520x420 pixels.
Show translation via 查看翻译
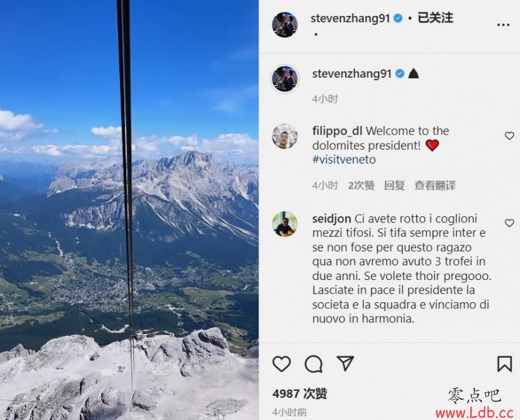[435, 185]
